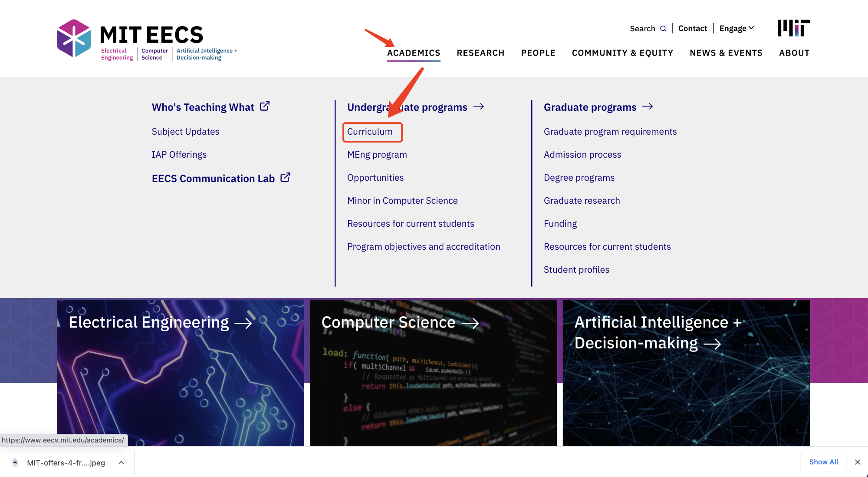
Task: Open the People menu
Action: [538, 53]
